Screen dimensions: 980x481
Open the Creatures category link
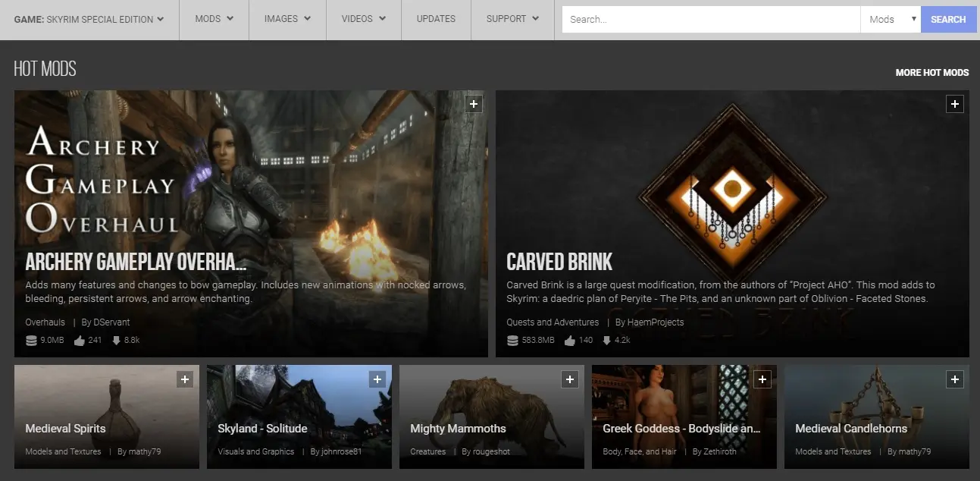click(428, 451)
